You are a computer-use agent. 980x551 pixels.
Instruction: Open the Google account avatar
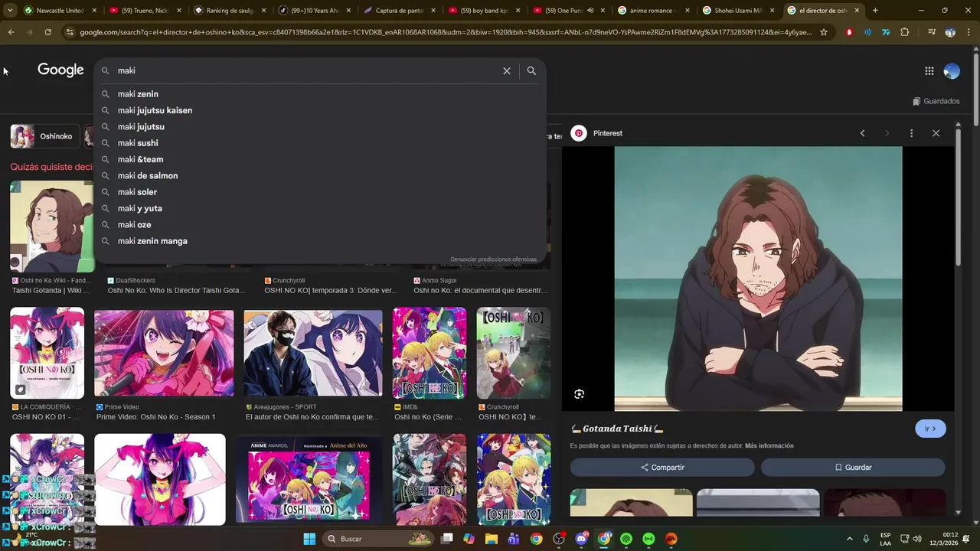tap(952, 71)
